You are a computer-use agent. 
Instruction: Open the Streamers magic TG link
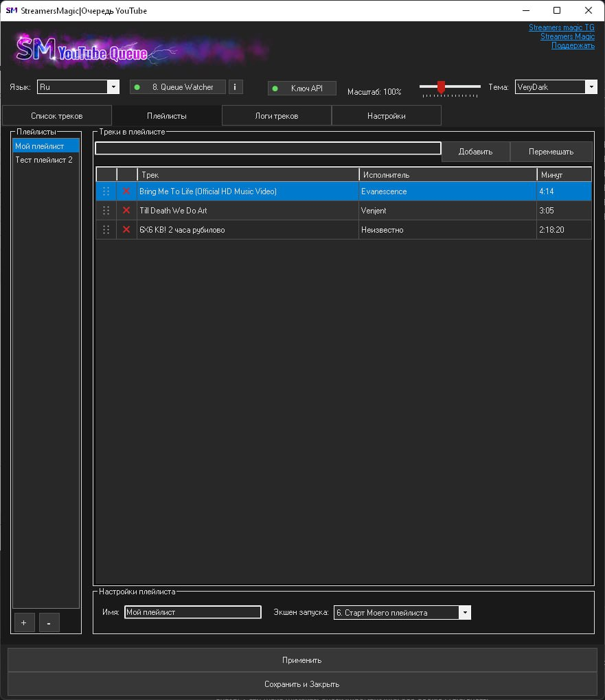coord(561,27)
